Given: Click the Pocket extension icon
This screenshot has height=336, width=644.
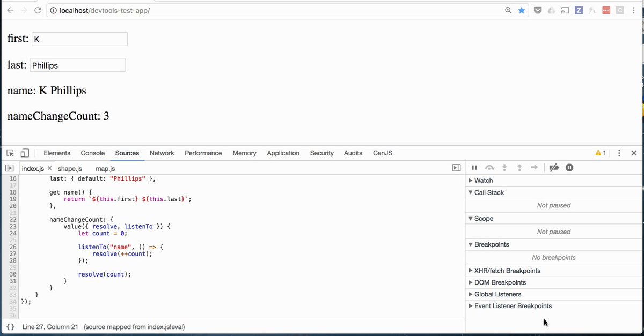Looking at the screenshot, I should coord(538,10).
